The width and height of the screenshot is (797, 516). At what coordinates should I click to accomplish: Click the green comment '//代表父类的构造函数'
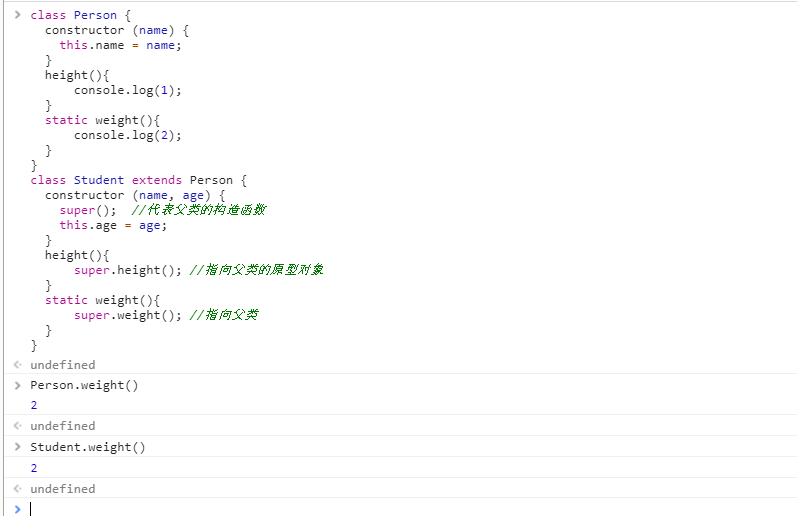point(199,210)
